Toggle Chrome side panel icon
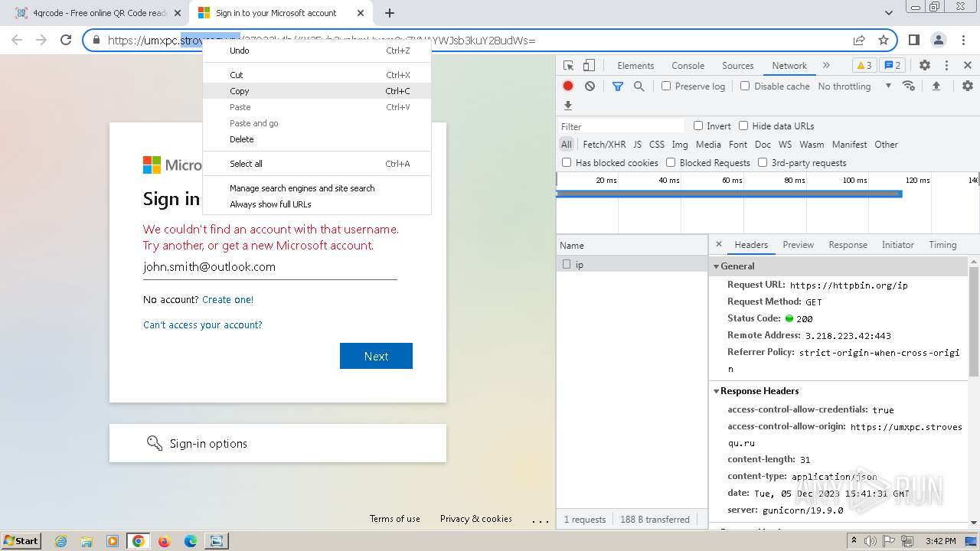Viewport: 980px width, 551px height. click(914, 41)
